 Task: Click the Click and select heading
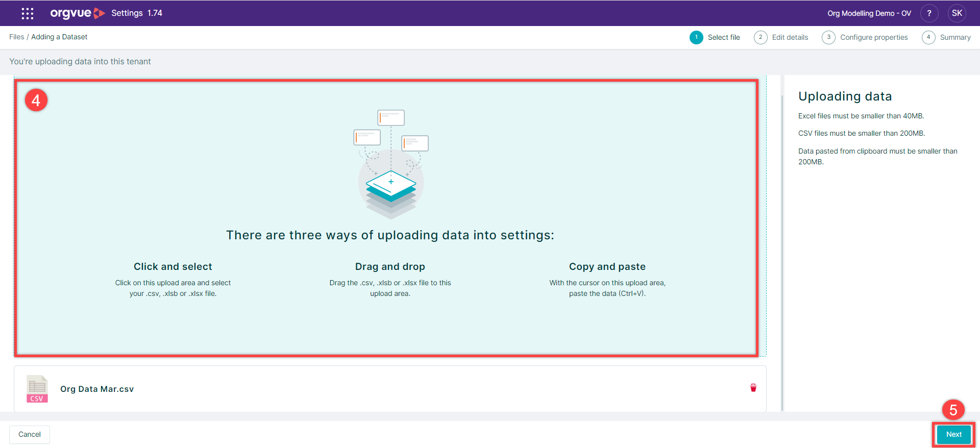pos(173,266)
